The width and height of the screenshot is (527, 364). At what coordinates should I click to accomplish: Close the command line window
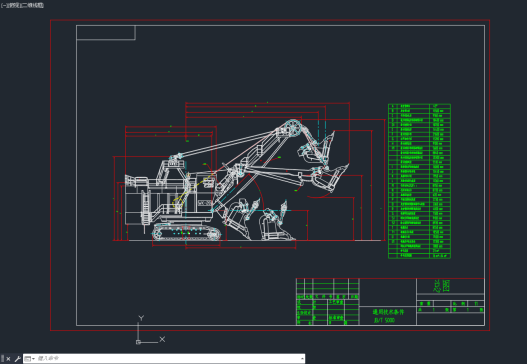8,359
